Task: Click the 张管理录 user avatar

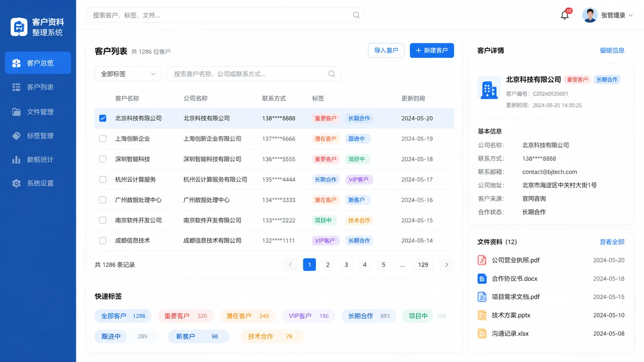Action: (590, 15)
